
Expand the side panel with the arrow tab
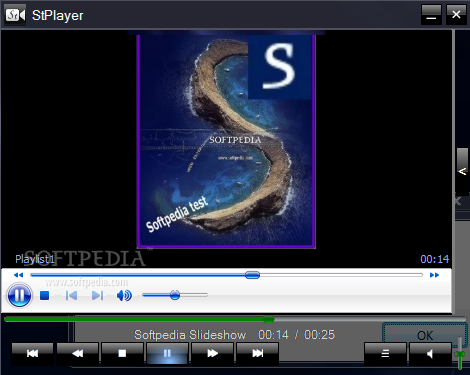pyautogui.click(x=462, y=171)
